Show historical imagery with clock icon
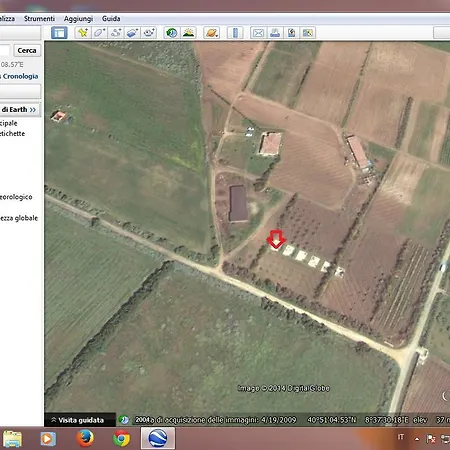The height and width of the screenshot is (450, 450). pos(172,33)
